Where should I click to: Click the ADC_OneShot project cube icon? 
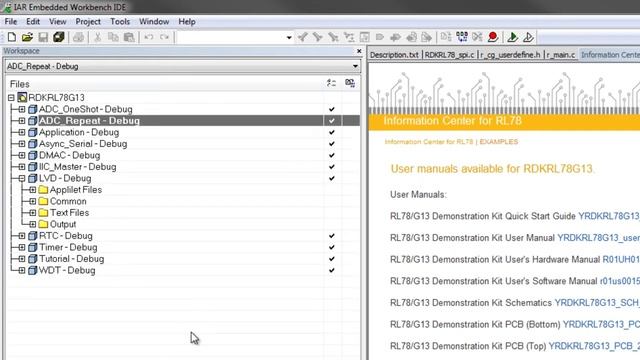33,109
